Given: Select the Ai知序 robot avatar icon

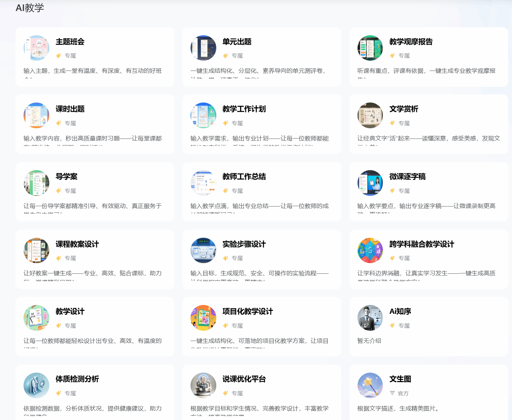Looking at the screenshot, I should pos(370,318).
